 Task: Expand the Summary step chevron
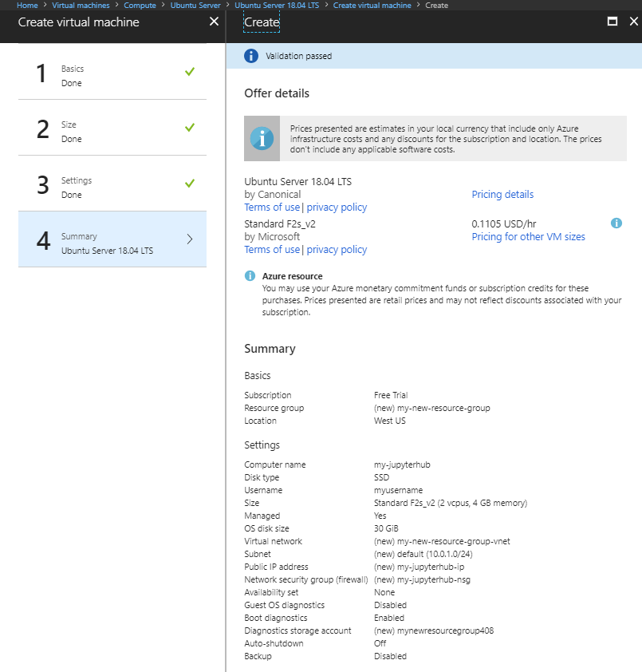pyautogui.click(x=189, y=239)
